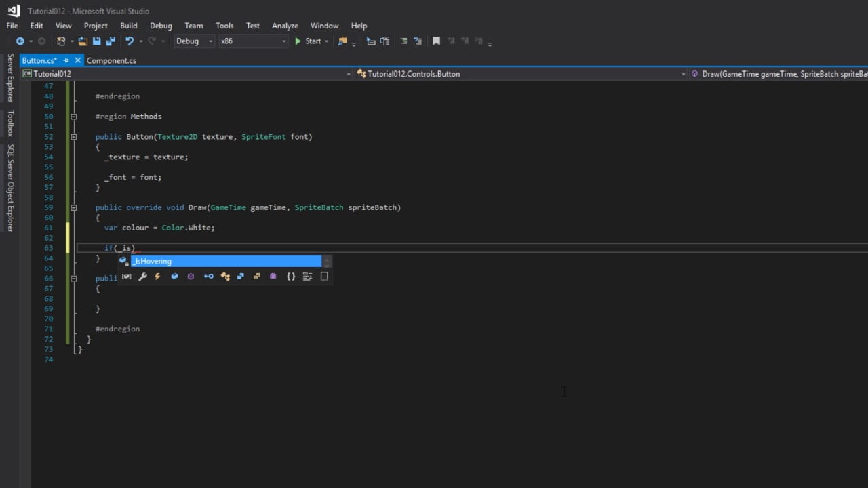Click the Navigate Backward arrow icon
Image resolution: width=868 pixels, height=488 pixels.
20,41
